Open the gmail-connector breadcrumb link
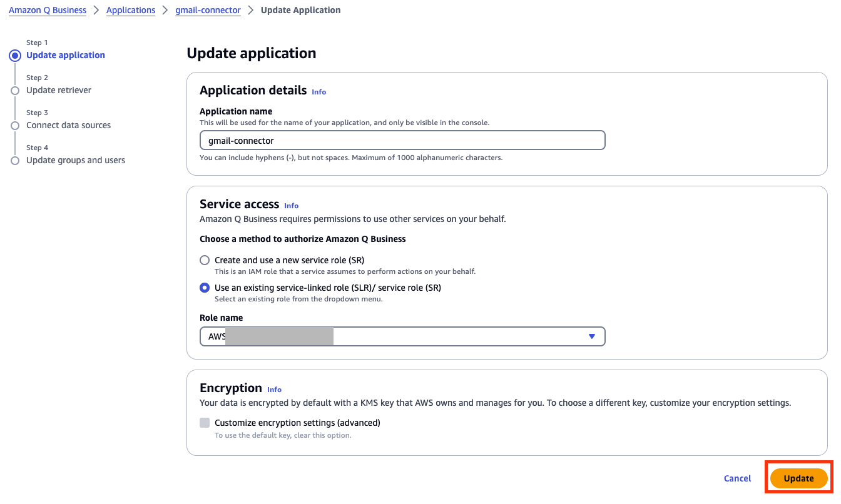 click(x=208, y=10)
